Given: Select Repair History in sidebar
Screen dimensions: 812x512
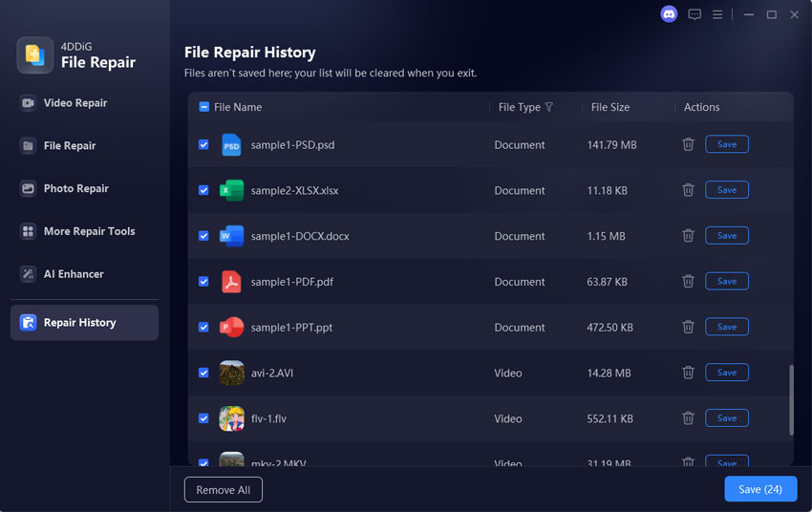Looking at the screenshot, I should (84, 323).
